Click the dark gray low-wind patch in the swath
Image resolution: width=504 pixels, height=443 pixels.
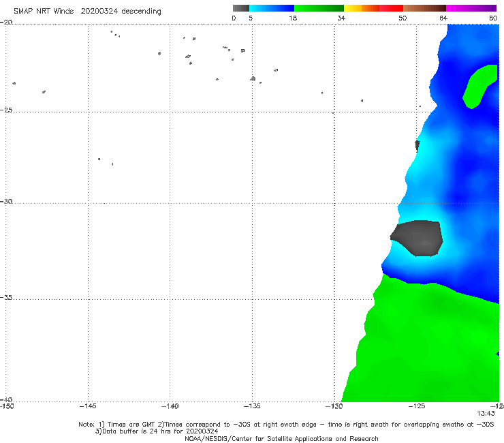(x=417, y=238)
